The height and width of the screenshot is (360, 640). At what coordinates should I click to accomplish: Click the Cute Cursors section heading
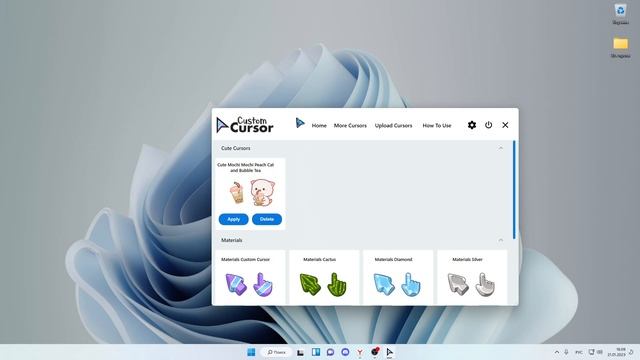[x=236, y=148]
